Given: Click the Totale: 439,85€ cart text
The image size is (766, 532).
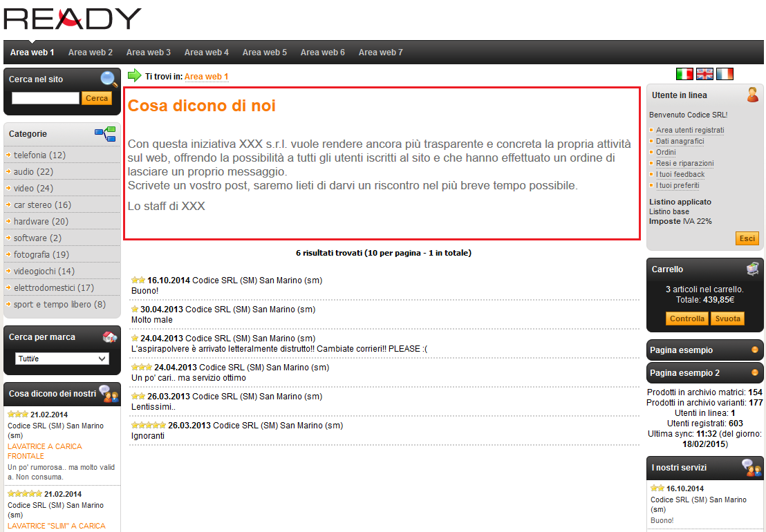Looking at the screenshot, I should (x=705, y=300).
